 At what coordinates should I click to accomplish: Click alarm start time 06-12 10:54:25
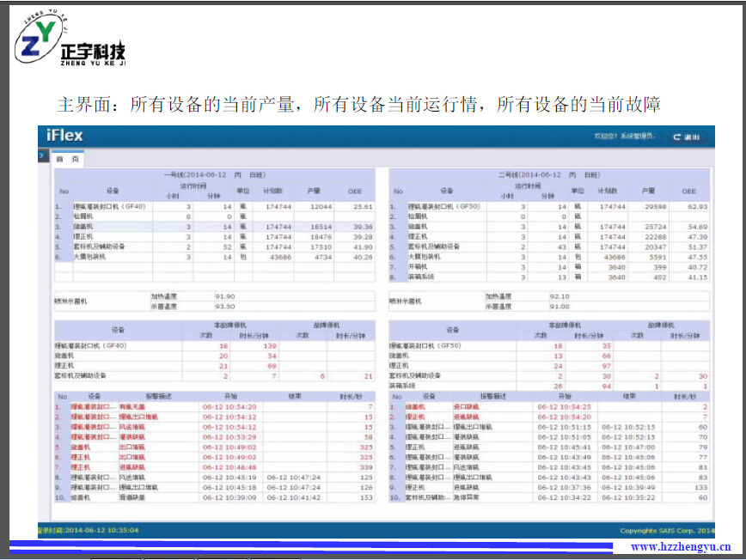pyautogui.click(x=565, y=407)
